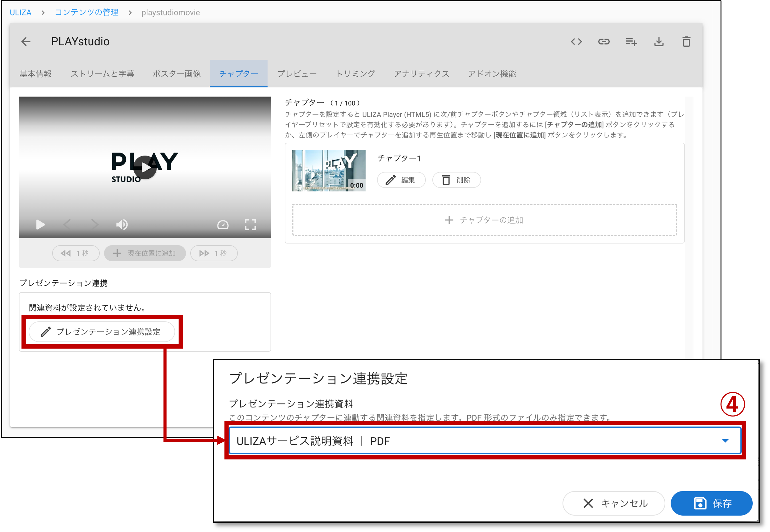Add to playlist via the list-plus icon

point(632,42)
